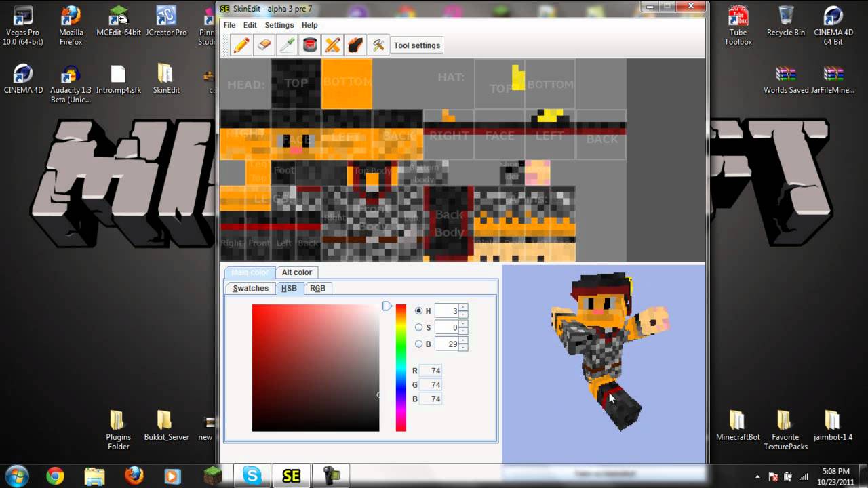Open Vegas Pro 10.0 desktop icon

pos(22,26)
